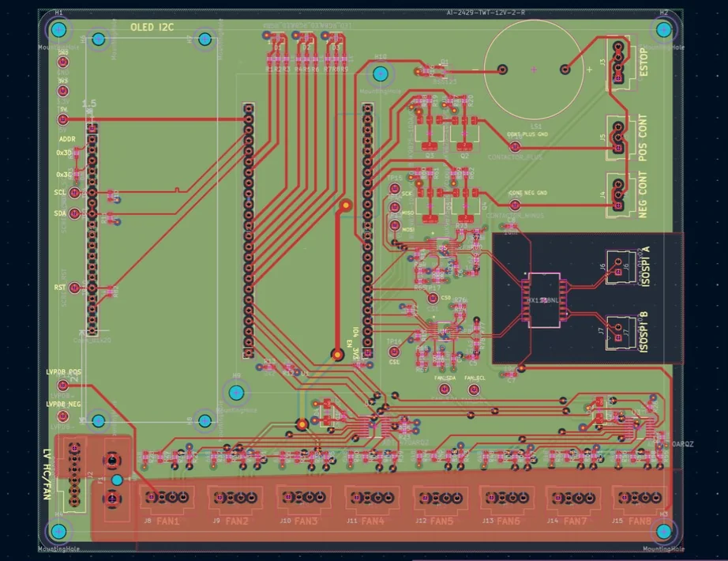This screenshot has height=561, width=728.
Task: Select the FAN7 connector label
Action: (575, 521)
